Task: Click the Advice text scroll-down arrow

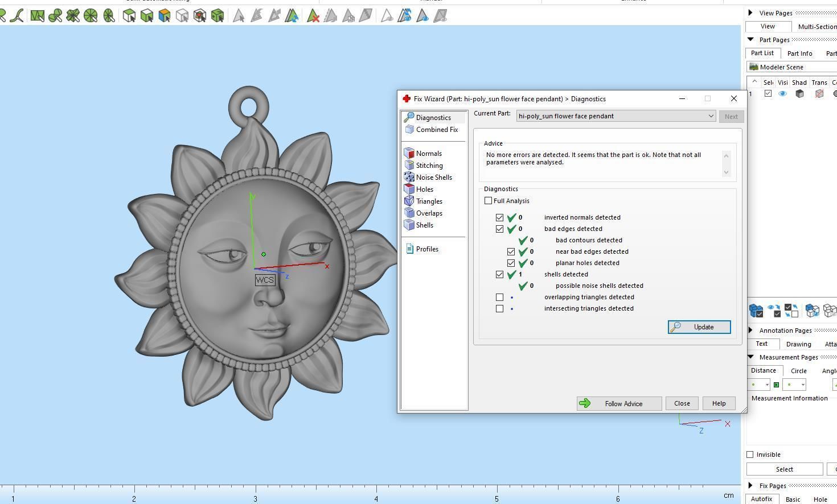Action: point(726,172)
